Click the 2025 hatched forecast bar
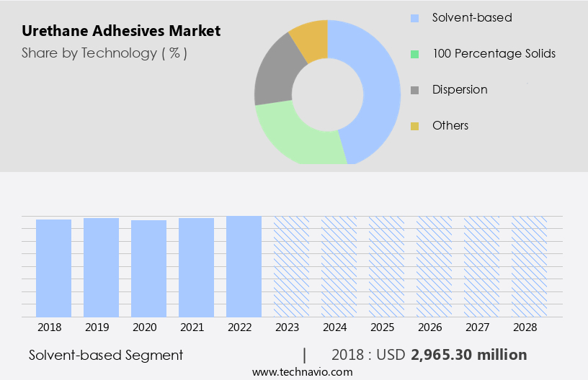Screen dimensions: 588x380 (387, 266)
